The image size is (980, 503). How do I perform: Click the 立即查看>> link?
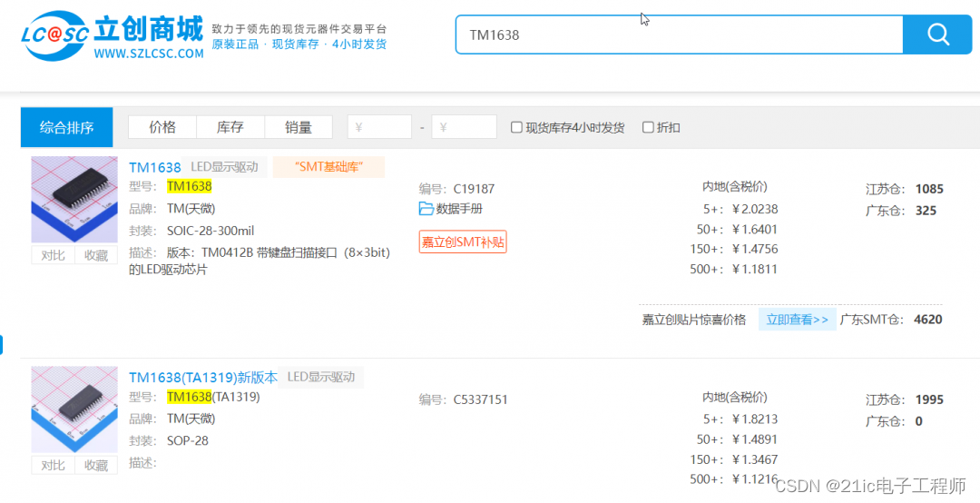tap(798, 320)
